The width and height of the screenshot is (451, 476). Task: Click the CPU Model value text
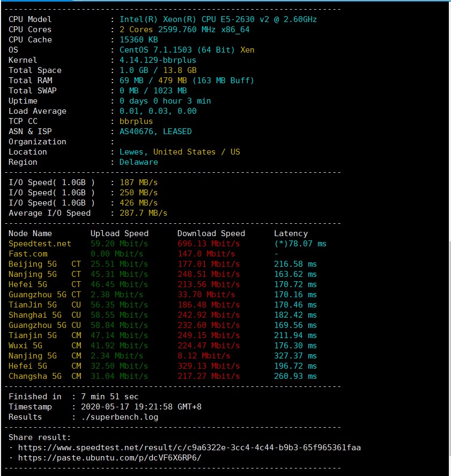(x=218, y=19)
